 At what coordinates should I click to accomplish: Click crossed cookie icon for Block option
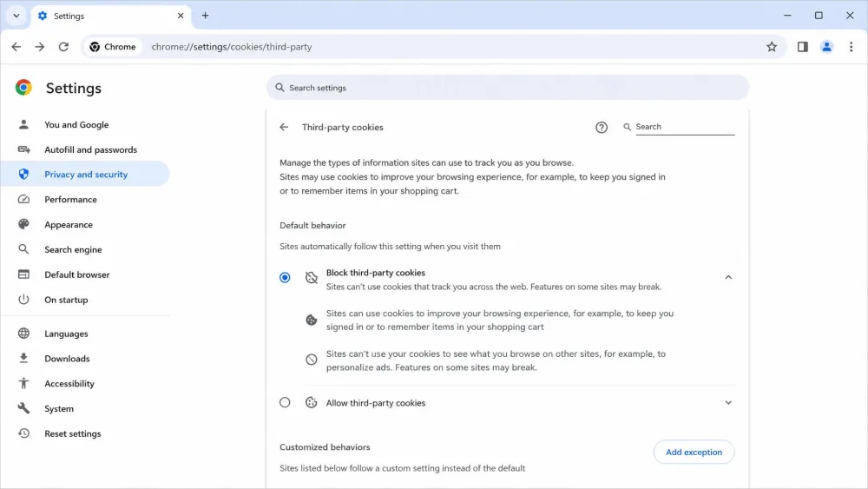[311, 277]
